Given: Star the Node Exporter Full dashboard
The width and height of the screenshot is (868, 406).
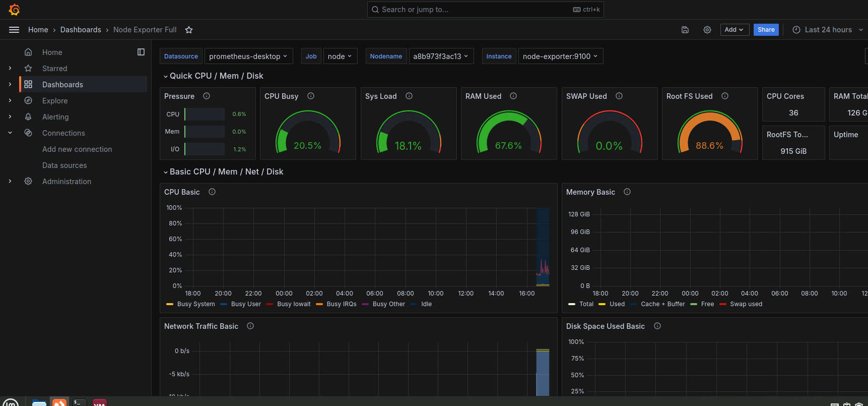Looking at the screenshot, I should point(189,30).
